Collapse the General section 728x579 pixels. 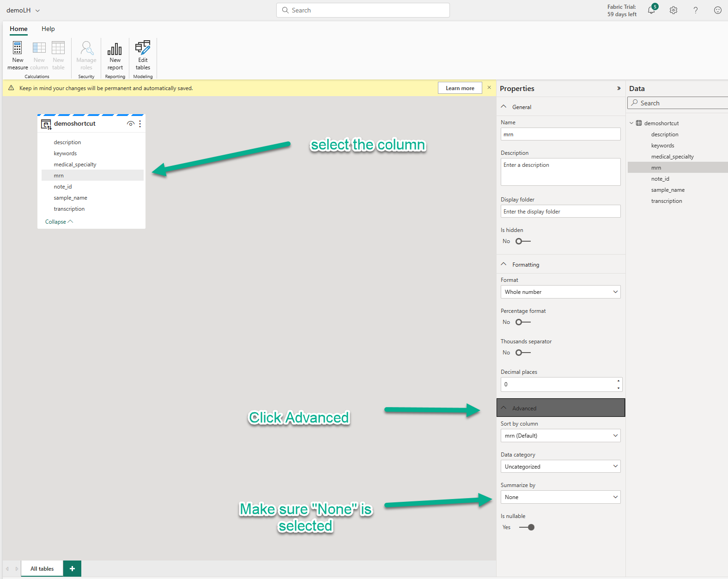click(x=504, y=107)
